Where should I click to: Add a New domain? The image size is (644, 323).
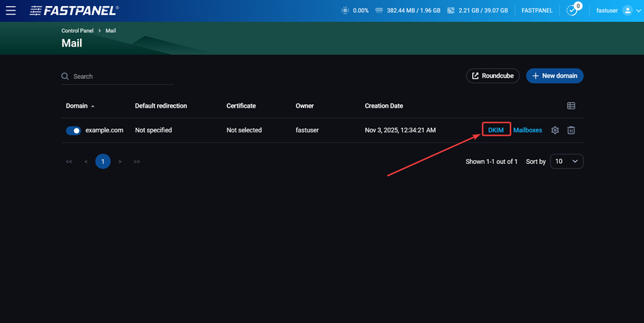tap(554, 76)
